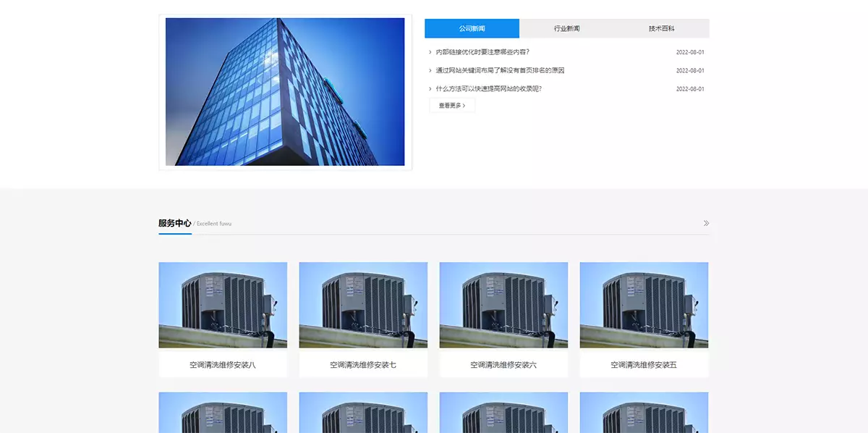Open the 空调清洗维修安装七 title link

[x=363, y=365]
